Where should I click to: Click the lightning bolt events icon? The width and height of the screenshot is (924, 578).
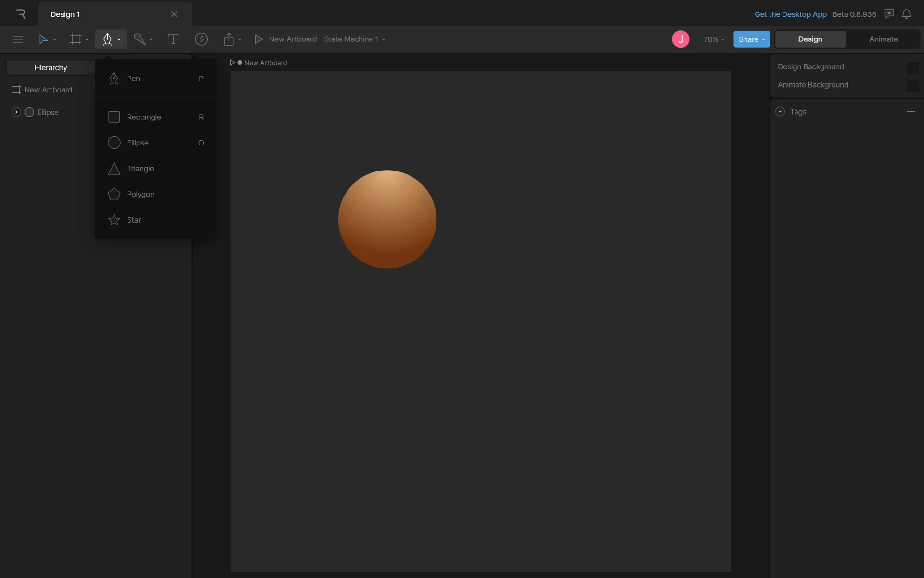point(201,39)
